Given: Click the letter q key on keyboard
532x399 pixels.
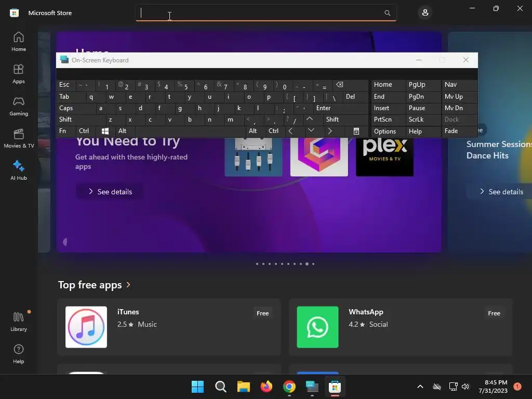Looking at the screenshot, I should 91,97.
